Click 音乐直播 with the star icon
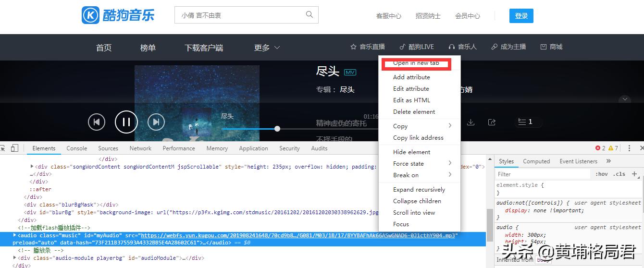This screenshot has height=268, width=644. [x=368, y=47]
